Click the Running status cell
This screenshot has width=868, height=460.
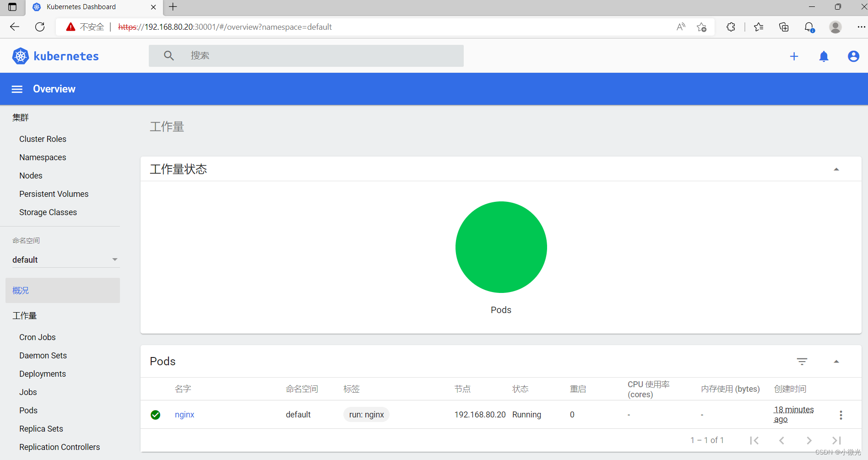(526, 414)
